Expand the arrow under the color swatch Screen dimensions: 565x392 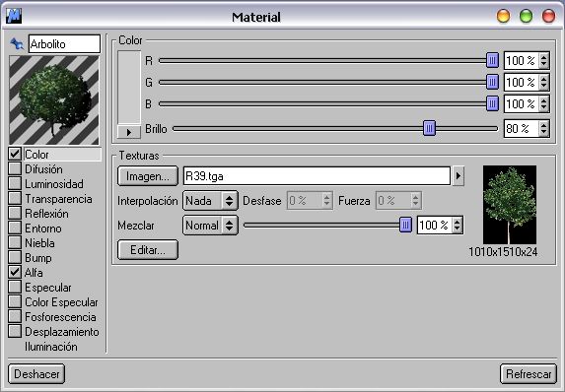coord(129,132)
